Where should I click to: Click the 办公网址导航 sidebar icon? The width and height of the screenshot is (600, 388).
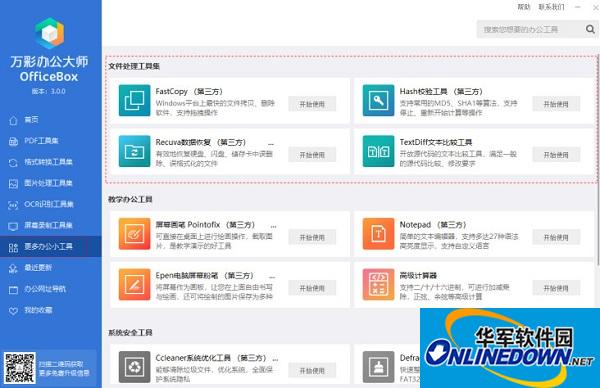[13, 290]
